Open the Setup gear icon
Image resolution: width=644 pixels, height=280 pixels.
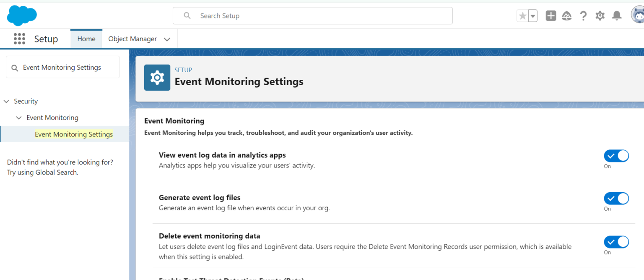[600, 15]
